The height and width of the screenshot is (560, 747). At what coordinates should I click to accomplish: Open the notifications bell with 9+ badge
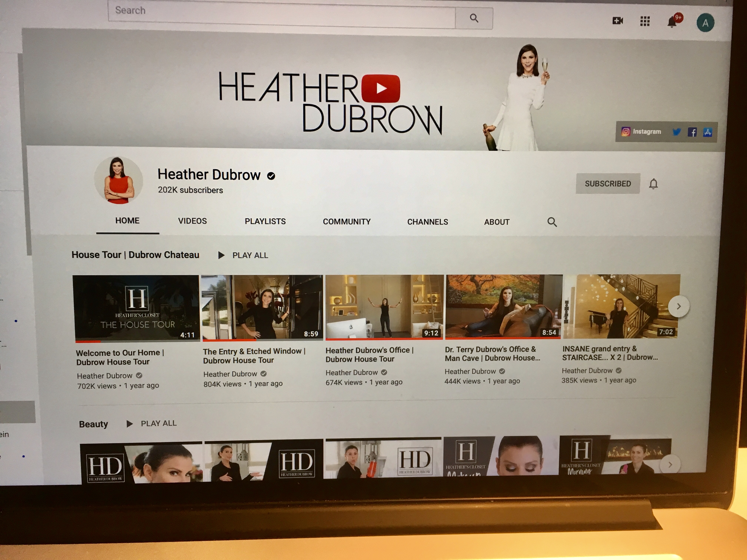672,22
